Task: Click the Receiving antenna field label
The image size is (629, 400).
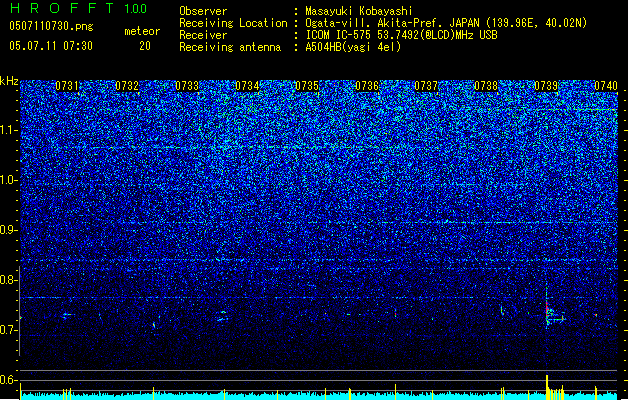Action: coord(230,47)
